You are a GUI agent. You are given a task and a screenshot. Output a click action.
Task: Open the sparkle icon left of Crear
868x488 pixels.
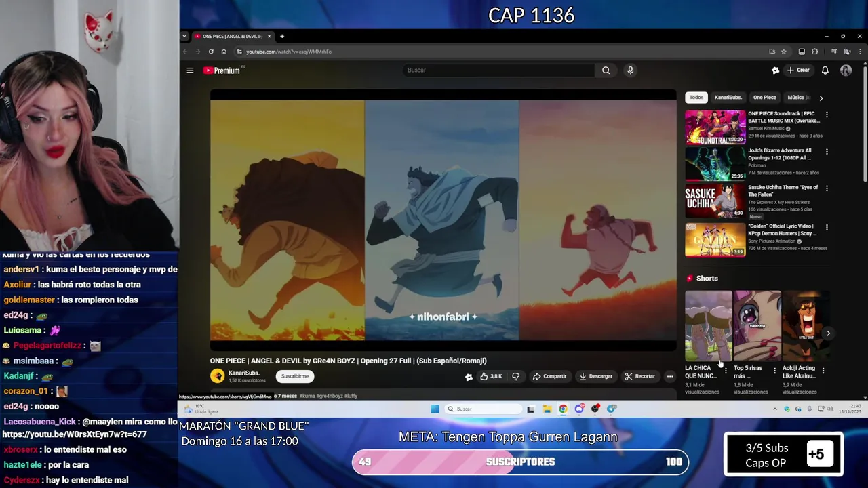776,70
